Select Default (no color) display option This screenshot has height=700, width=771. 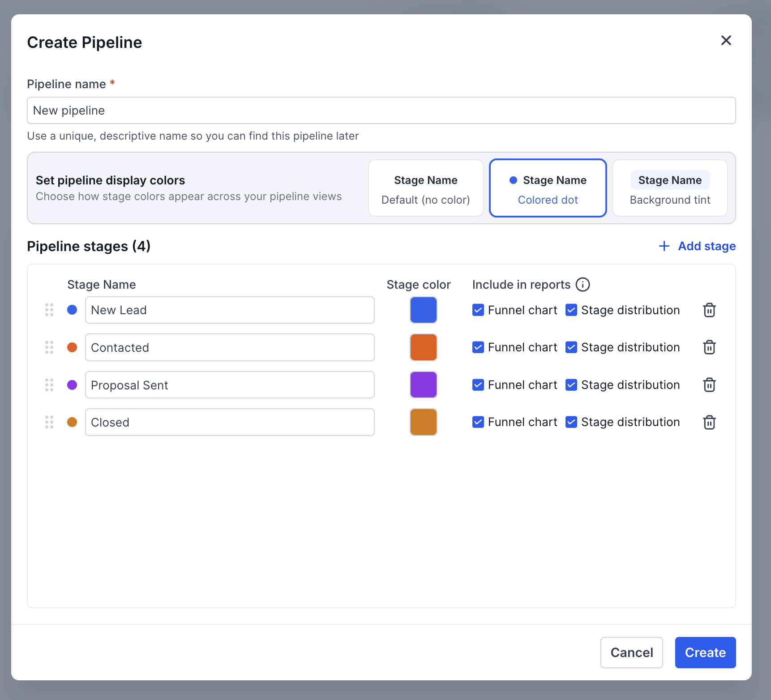pos(426,188)
